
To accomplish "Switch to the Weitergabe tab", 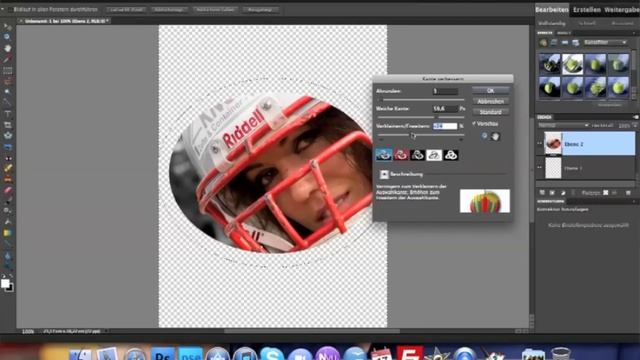I will (x=622, y=10).
